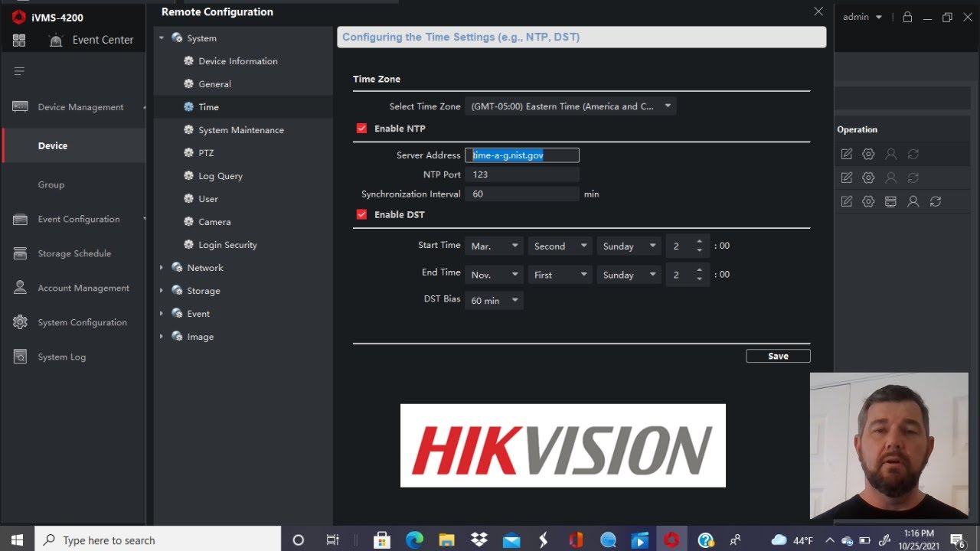980x551 pixels.
Task: Click the Storage Schedule sidebar icon
Action: click(20, 253)
